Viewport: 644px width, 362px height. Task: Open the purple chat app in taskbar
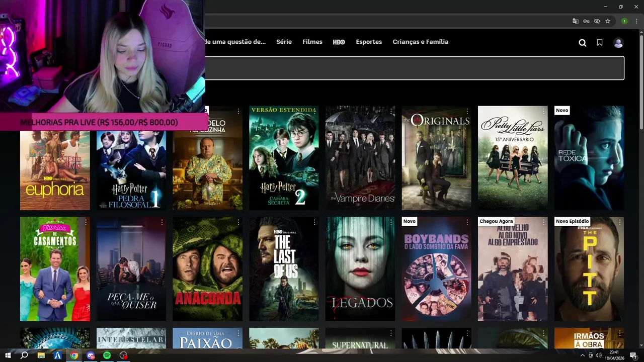pos(91,355)
